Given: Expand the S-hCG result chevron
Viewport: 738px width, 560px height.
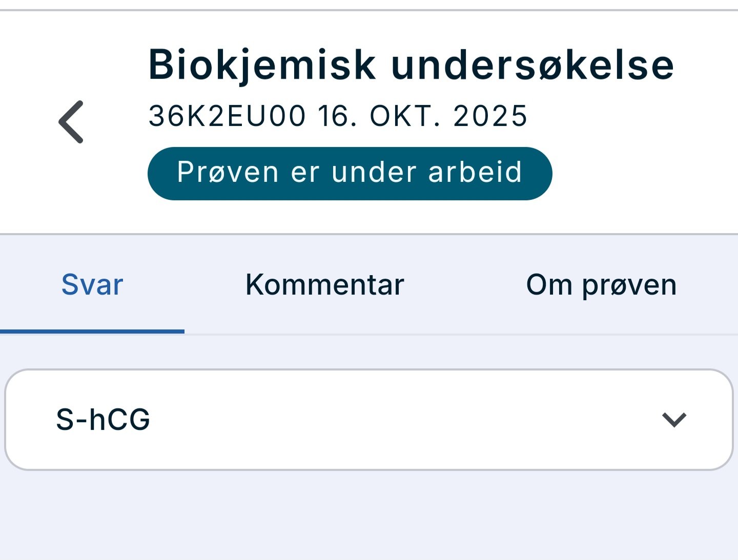Looking at the screenshot, I should [x=674, y=420].
